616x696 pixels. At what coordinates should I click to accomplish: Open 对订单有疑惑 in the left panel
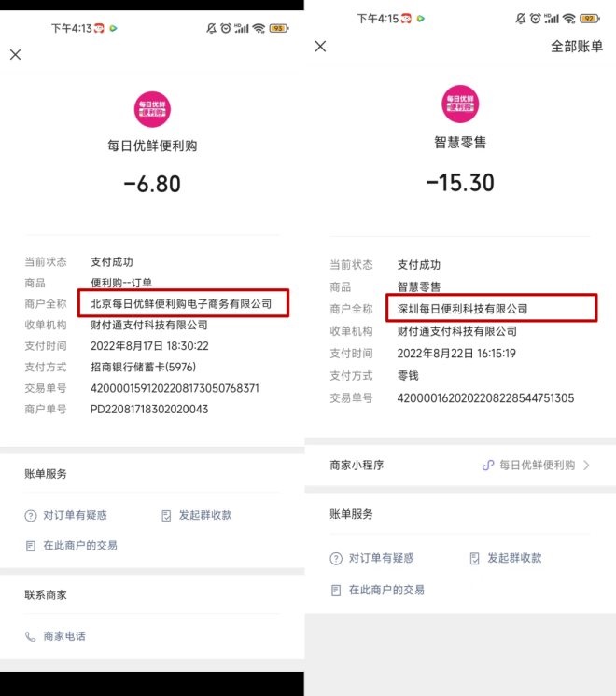tap(66, 515)
